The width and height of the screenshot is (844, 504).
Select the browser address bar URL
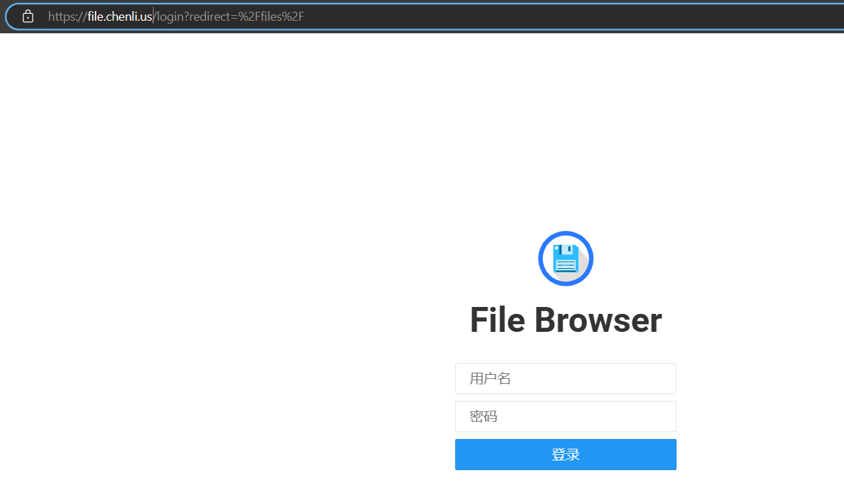coord(176,17)
